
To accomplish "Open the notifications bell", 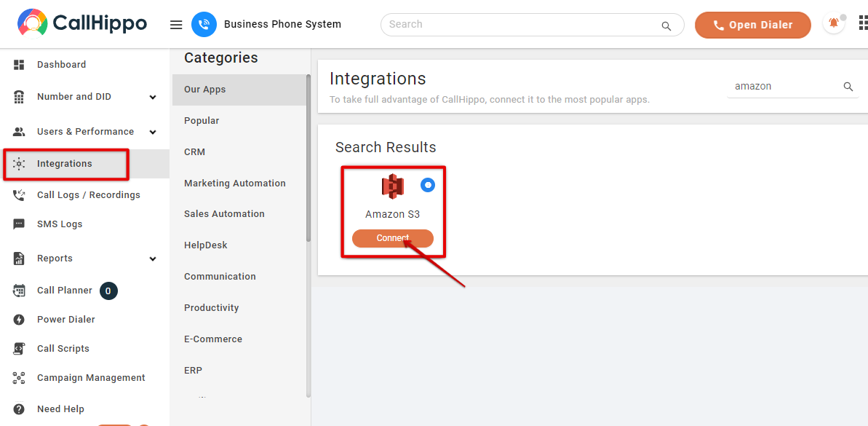I will coord(834,24).
